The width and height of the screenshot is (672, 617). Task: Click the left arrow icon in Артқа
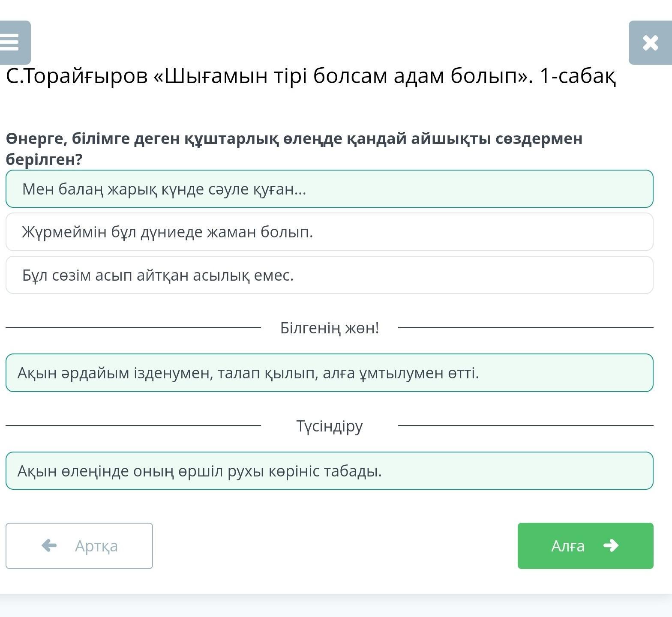(x=49, y=545)
